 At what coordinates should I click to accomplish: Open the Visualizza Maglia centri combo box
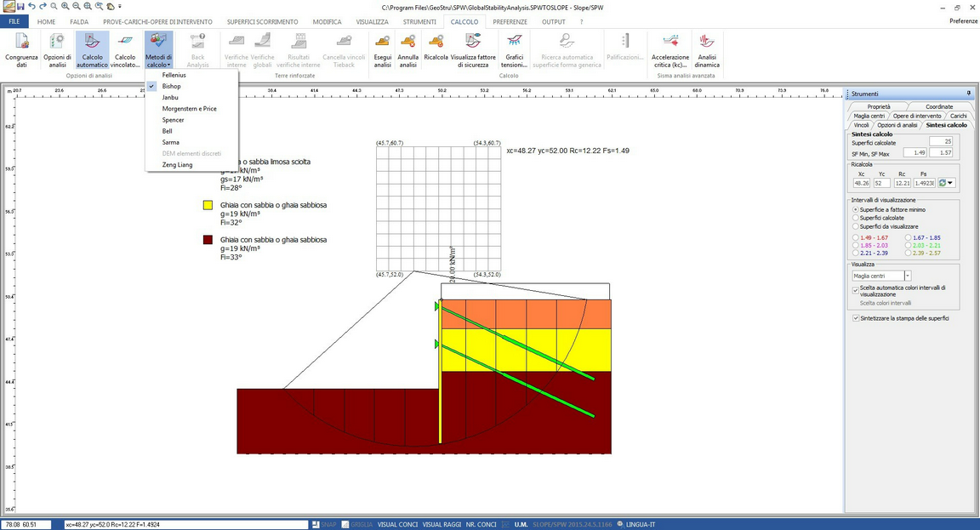coord(881,276)
